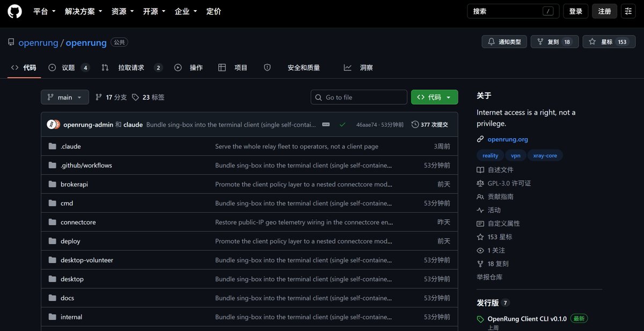The image size is (644, 331).
Task: Click the desktop-volunteer folder icon
Action: point(52,260)
